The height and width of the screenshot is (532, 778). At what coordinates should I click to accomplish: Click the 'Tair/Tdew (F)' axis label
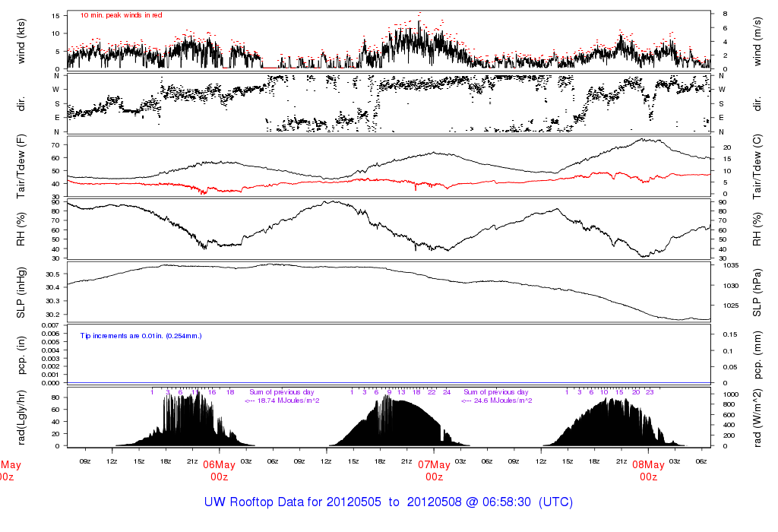click(21, 166)
